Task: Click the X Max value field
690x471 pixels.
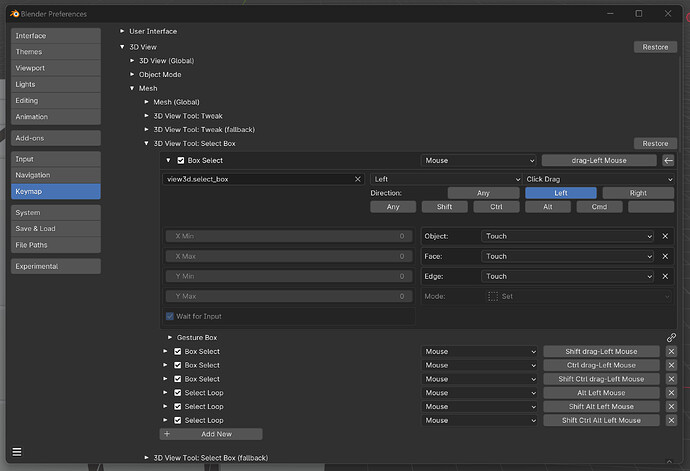Action: (289, 256)
